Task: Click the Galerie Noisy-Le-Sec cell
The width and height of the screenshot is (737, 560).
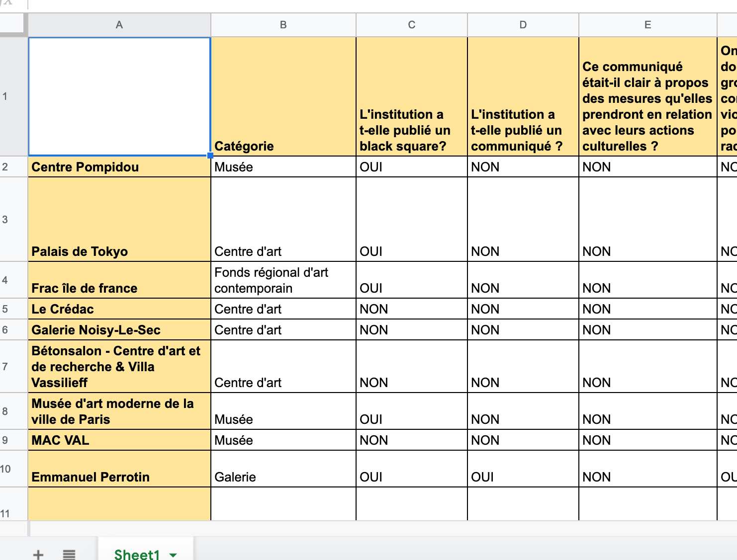Action: click(x=119, y=330)
